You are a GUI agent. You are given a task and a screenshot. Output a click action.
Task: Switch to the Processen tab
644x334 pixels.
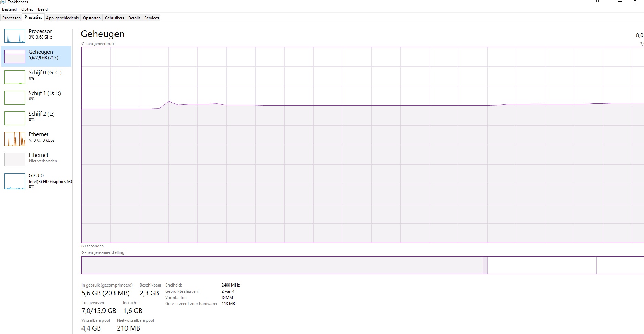pos(11,18)
